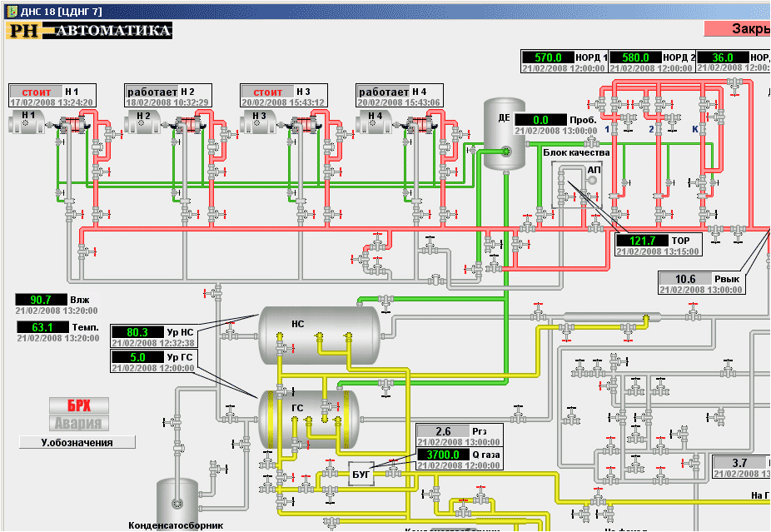The height and width of the screenshot is (532, 771).
Task: Select the Н 4 pump symbol
Action: 374,123
